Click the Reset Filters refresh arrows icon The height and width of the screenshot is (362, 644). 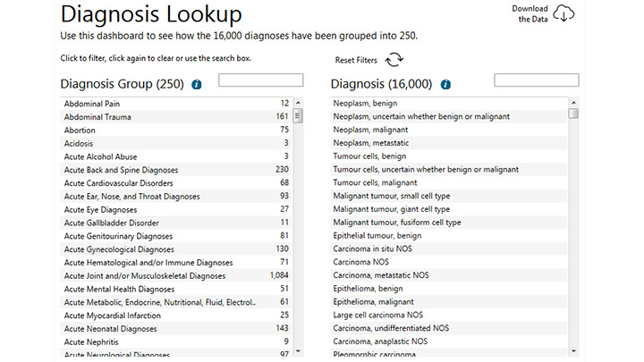point(394,60)
